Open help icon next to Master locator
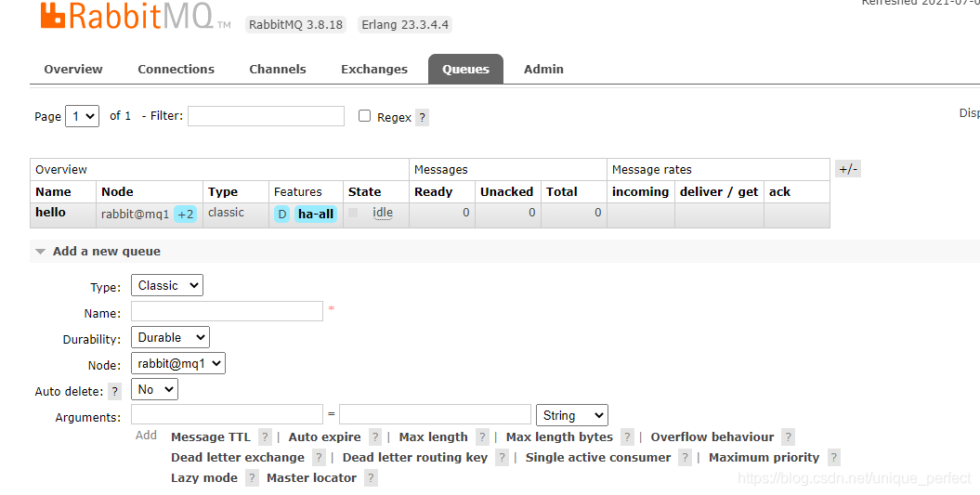980x495 pixels. (371, 479)
